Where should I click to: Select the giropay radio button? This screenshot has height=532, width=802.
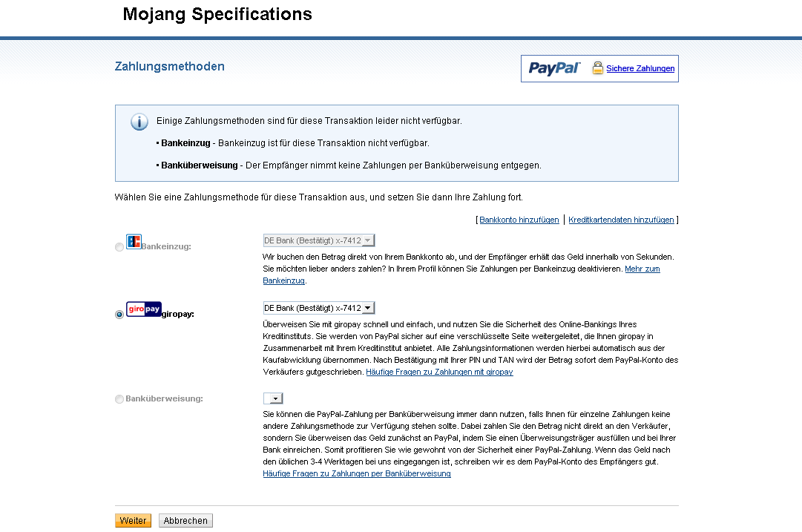[119, 314]
